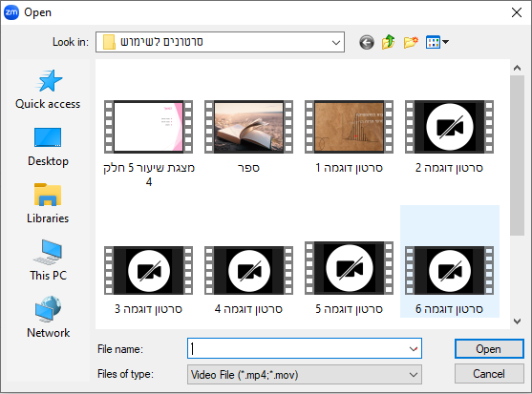Image resolution: width=532 pixels, height=394 pixels.
Task: Click file name label סרטון דוגמה 1
Action: [350, 168]
